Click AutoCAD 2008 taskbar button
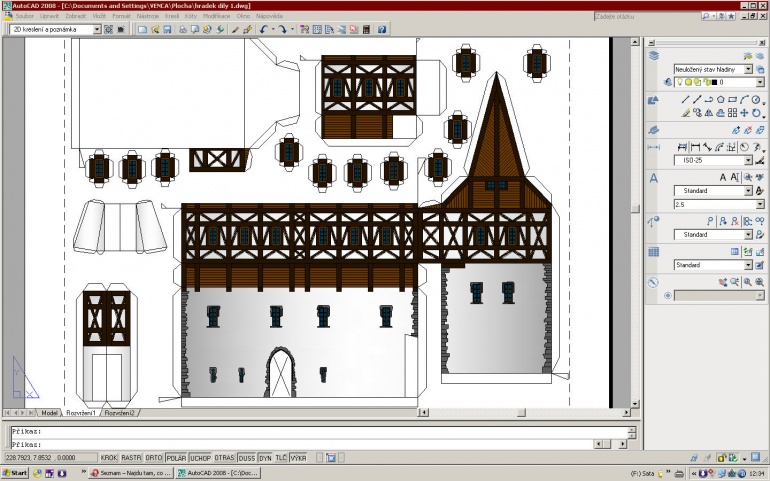Screen dimensions: 770x481 (x=218, y=473)
